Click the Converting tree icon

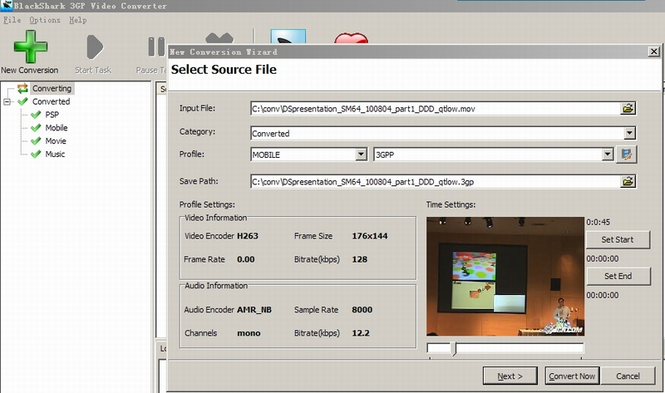tap(22, 88)
